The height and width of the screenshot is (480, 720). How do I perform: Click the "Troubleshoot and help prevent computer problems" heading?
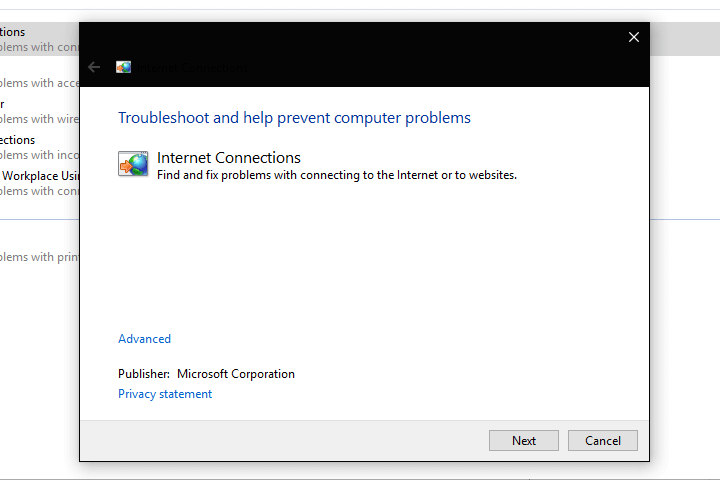coord(294,118)
